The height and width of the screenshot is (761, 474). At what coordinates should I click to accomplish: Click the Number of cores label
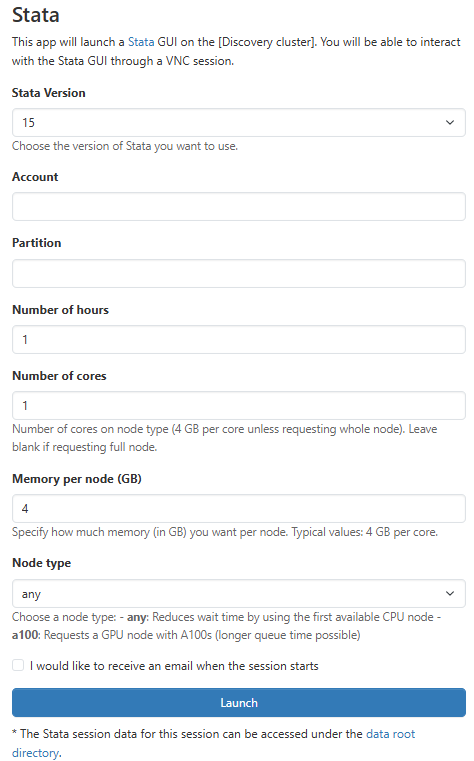[x=59, y=376]
